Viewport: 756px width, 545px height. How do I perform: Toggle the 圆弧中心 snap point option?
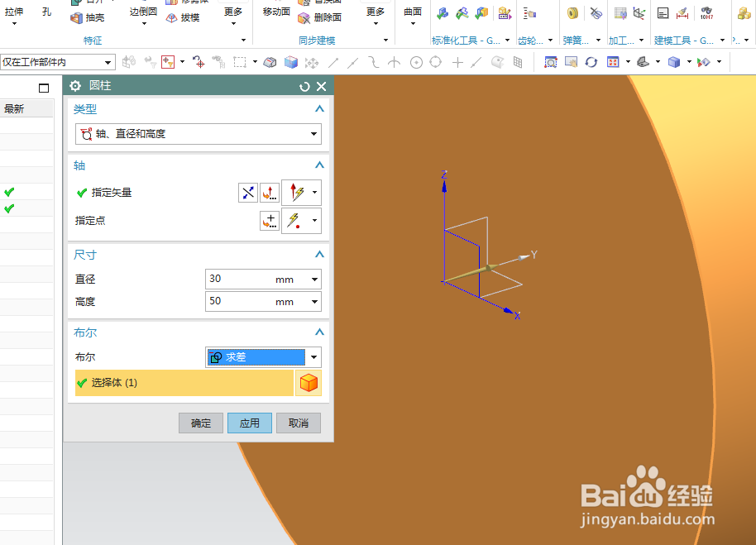[x=414, y=62]
